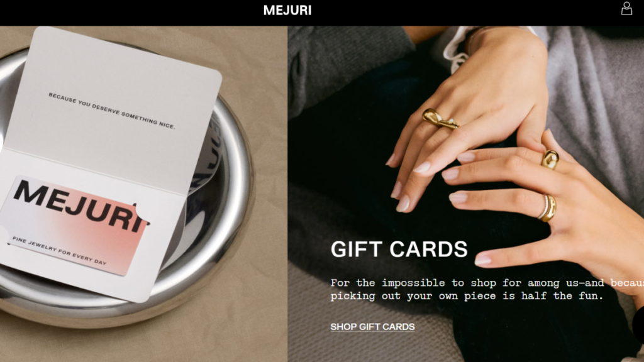Click the gold dome ring with pearl

440,119
